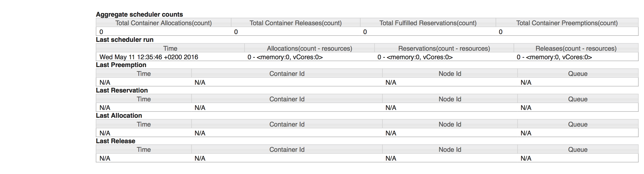Click the Total Container Releases(count) column header
The image size is (644, 174).
(x=295, y=23)
